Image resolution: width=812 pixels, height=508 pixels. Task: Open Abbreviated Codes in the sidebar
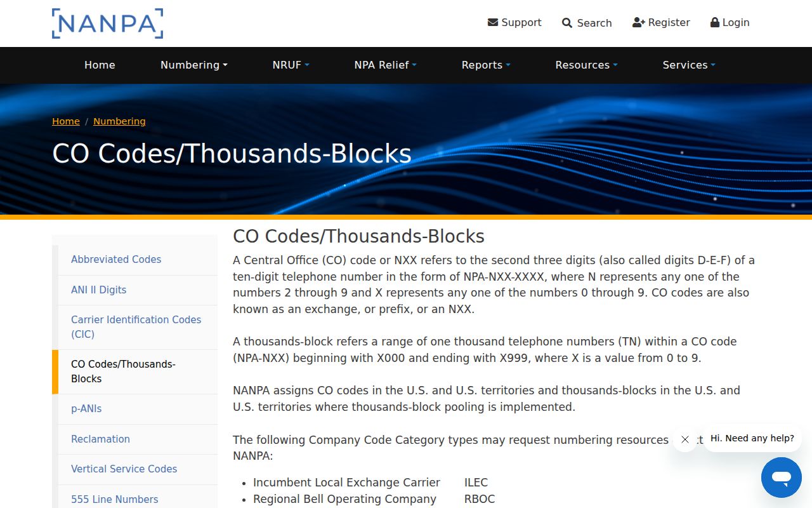pos(138,260)
